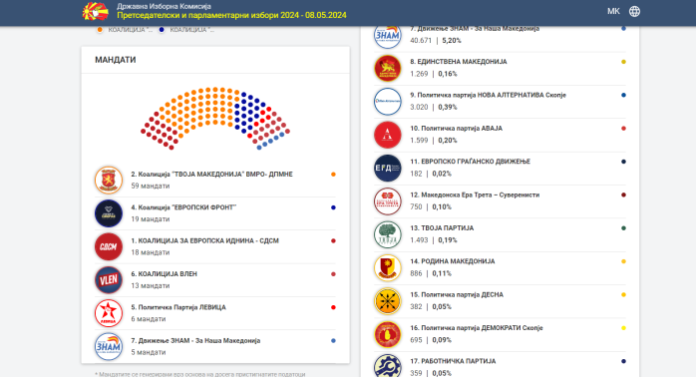This screenshot has width=696, height=385.
Task: Click the election title in the header
Action: coord(231,15)
